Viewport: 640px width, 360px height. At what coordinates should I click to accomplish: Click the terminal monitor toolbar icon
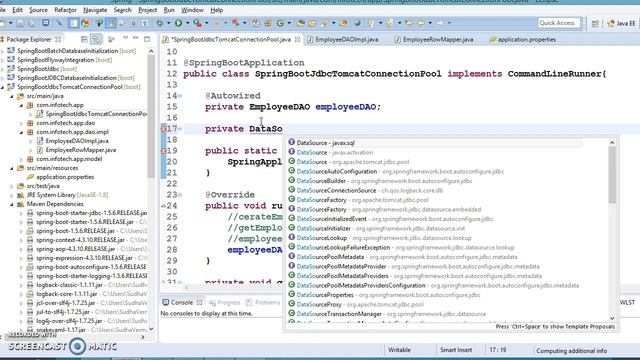point(46,23)
